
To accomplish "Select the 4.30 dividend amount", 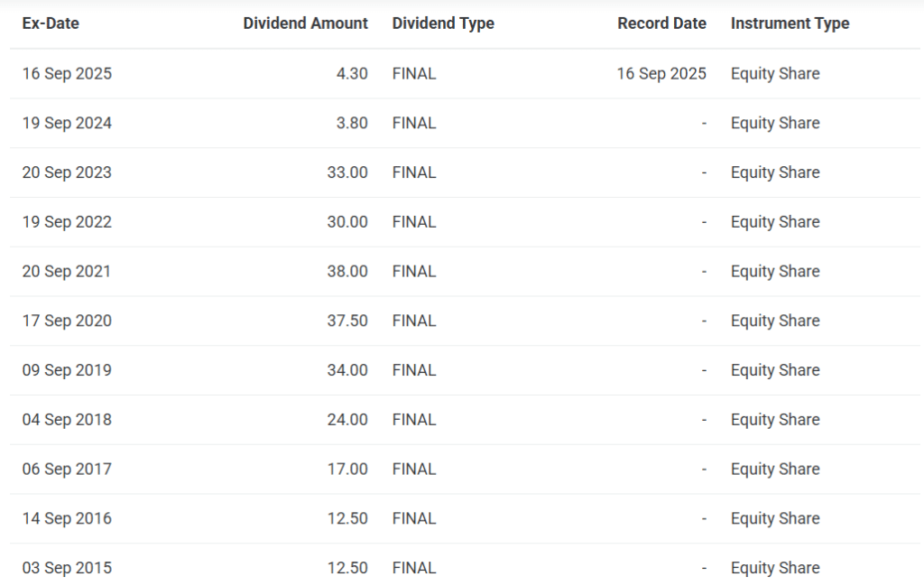I will click(352, 74).
